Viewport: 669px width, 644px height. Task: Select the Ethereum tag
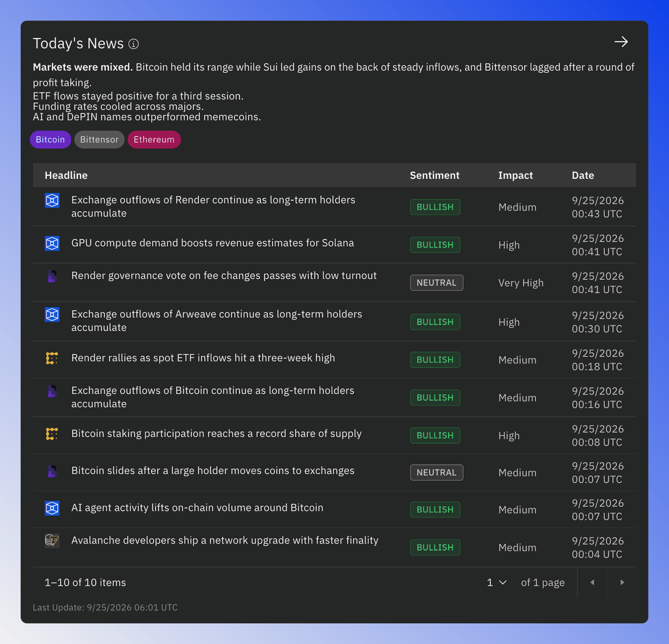point(154,139)
